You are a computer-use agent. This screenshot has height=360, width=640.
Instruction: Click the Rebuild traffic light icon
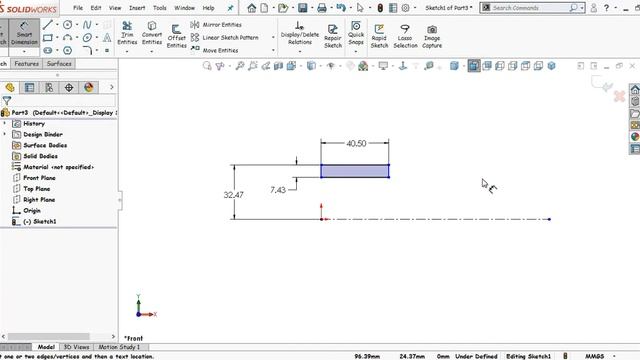(x=380, y=8)
